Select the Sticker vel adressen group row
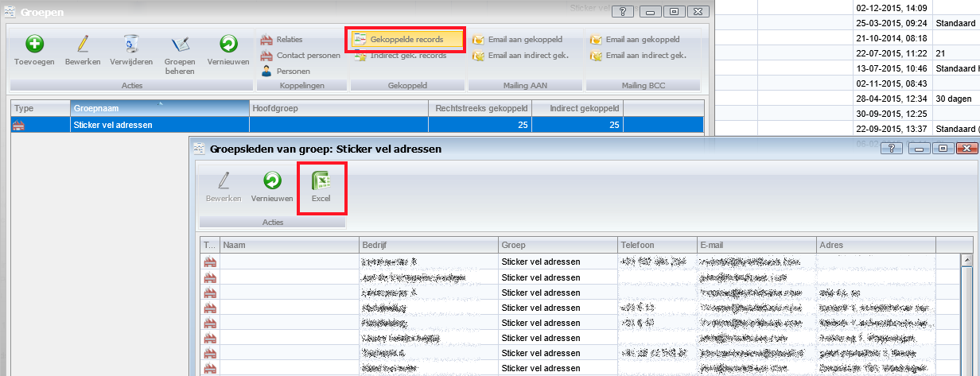This screenshot has width=980, height=376. click(239, 124)
